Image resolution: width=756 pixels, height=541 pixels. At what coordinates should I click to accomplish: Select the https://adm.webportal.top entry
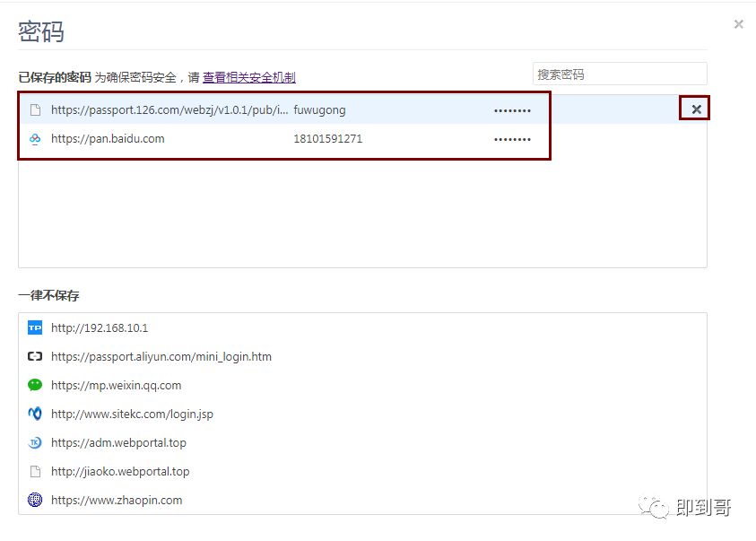click(118, 442)
